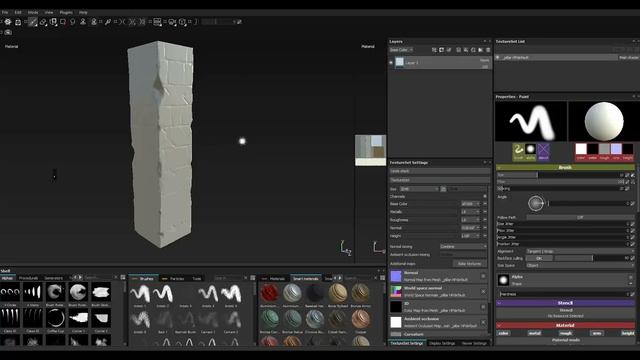Click the purple stencil settings button

pyautogui.click(x=543, y=151)
